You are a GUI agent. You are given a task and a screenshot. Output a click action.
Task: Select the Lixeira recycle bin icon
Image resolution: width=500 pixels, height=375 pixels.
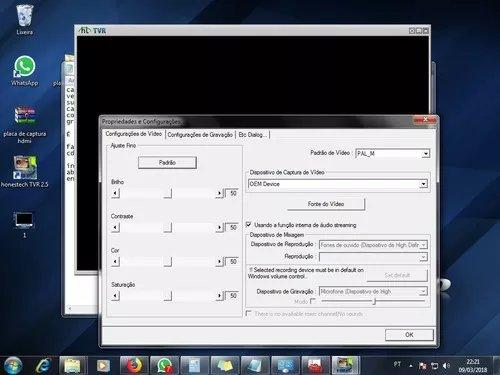click(25, 20)
